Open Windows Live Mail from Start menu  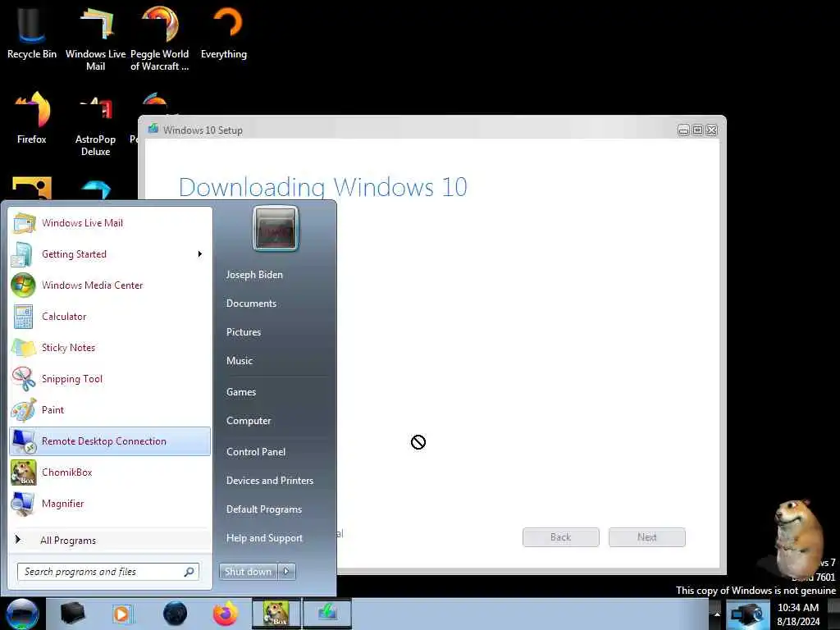[x=110, y=223]
